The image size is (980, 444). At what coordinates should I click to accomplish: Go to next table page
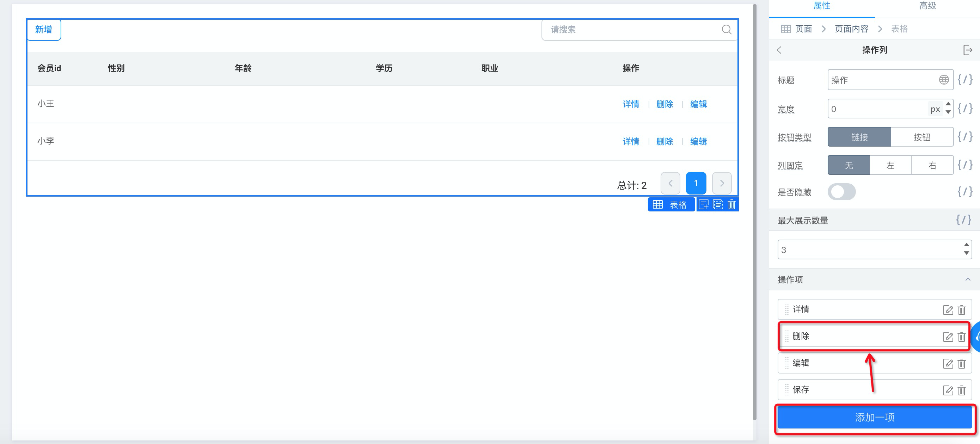(x=722, y=183)
